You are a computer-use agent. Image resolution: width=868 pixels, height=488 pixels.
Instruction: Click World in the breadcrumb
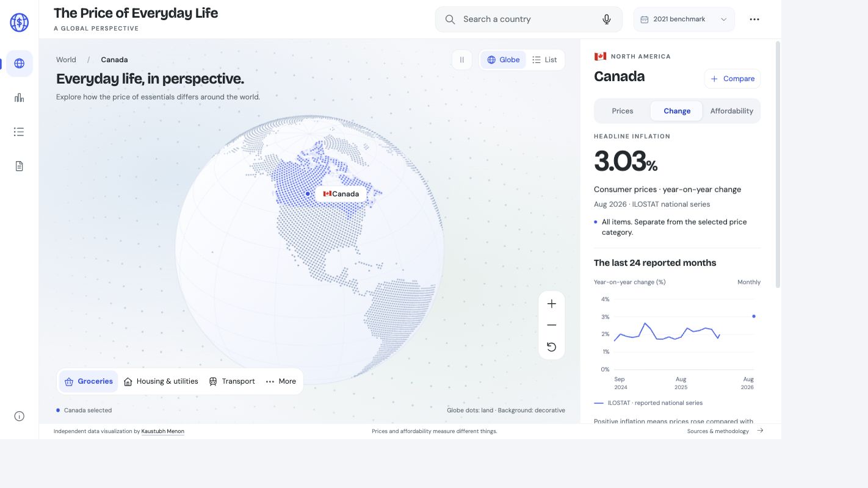[x=66, y=60]
